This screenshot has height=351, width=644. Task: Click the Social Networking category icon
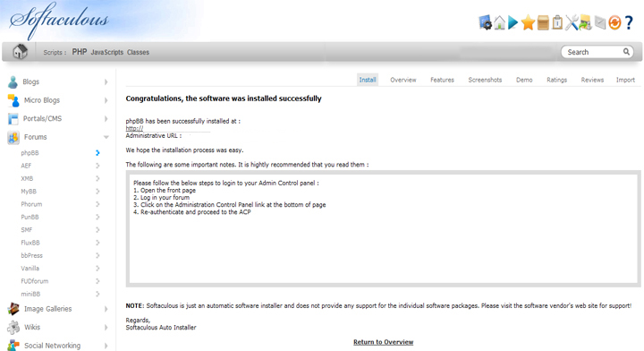(13, 346)
